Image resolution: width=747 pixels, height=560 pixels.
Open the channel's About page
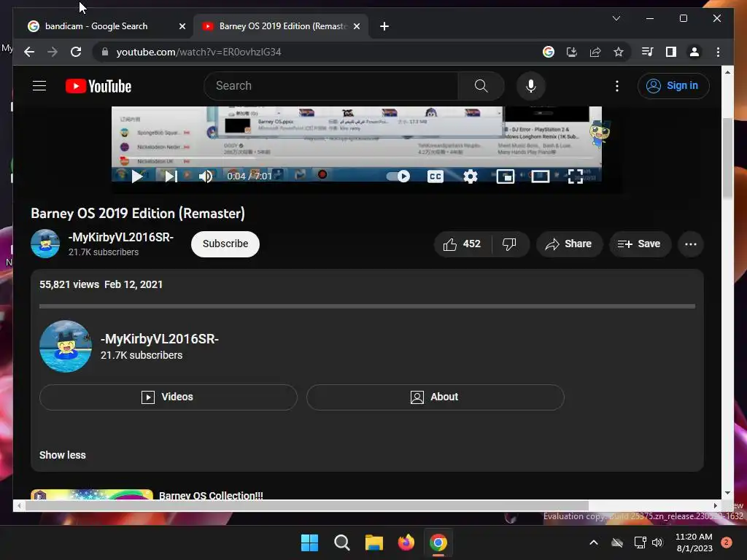tap(435, 397)
